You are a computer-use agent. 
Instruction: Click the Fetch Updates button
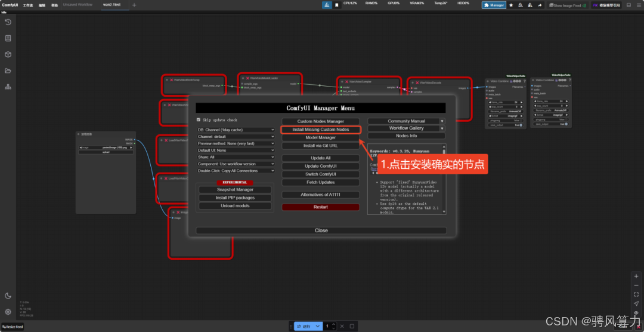pos(321,182)
